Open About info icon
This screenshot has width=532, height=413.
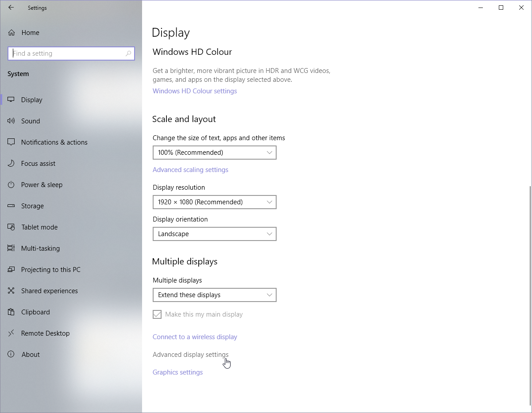pyautogui.click(x=12, y=355)
